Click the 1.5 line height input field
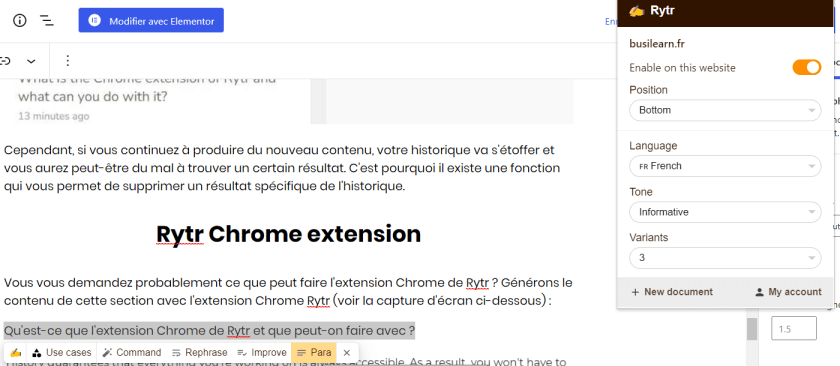 [x=793, y=328]
